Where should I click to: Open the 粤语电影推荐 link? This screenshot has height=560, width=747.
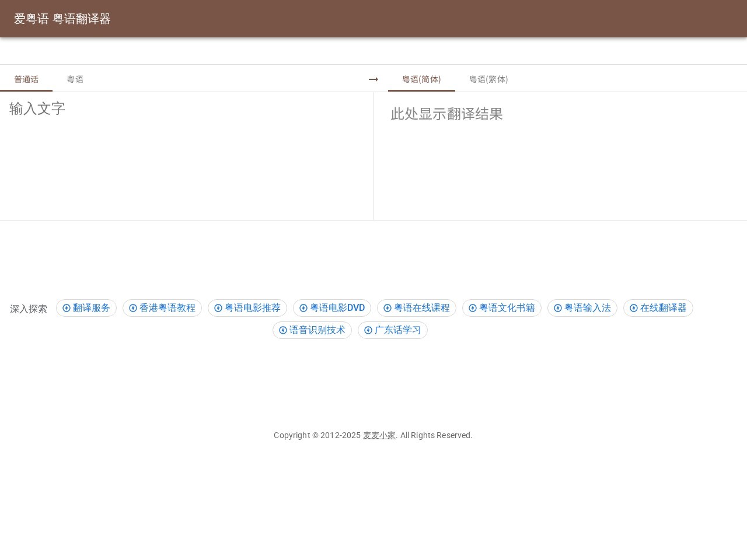pyautogui.click(x=253, y=308)
